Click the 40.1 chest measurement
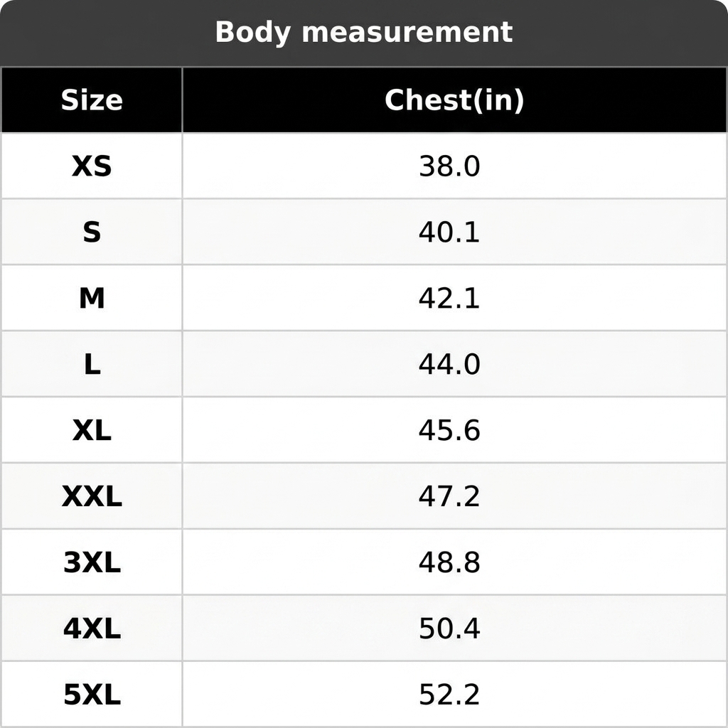Image resolution: width=728 pixels, height=728 pixels. tap(449, 232)
